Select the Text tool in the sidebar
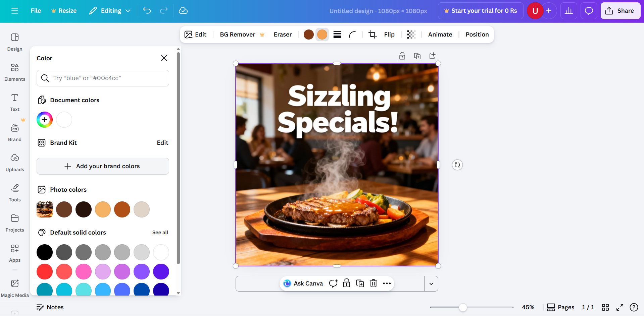The image size is (644, 316). 14,102
